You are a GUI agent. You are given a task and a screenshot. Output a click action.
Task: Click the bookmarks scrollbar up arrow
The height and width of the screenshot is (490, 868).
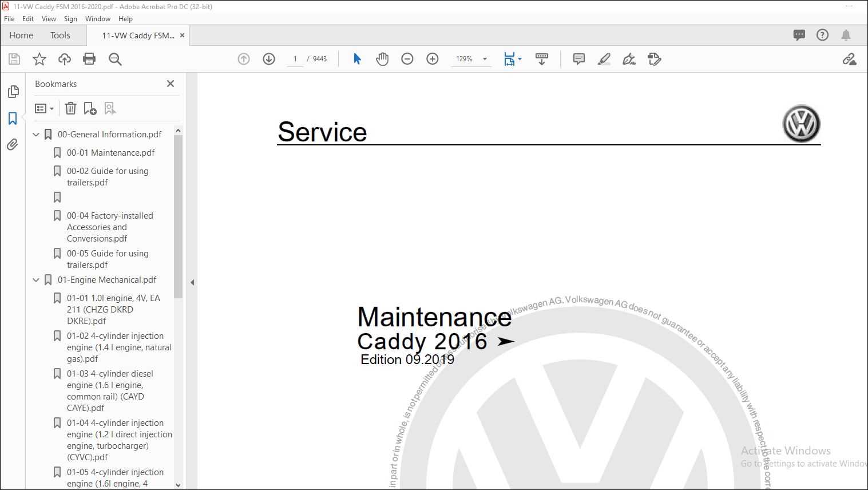pyautogui.click(x=178, y=131)
